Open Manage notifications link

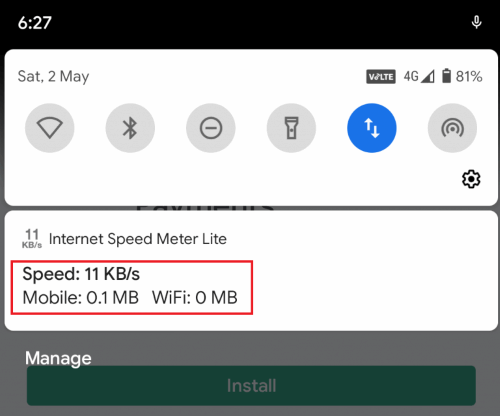click(x=58, y=358)
